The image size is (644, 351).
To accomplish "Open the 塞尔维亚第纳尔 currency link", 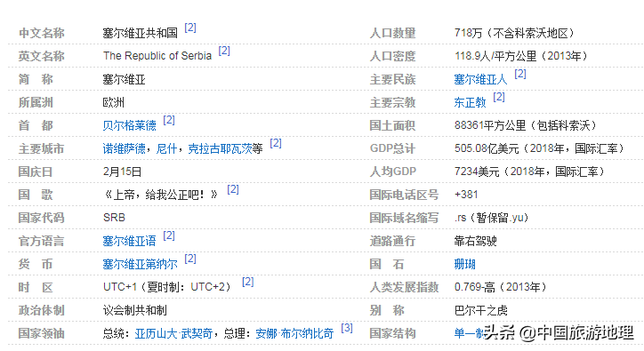I will tap(140, 264).
